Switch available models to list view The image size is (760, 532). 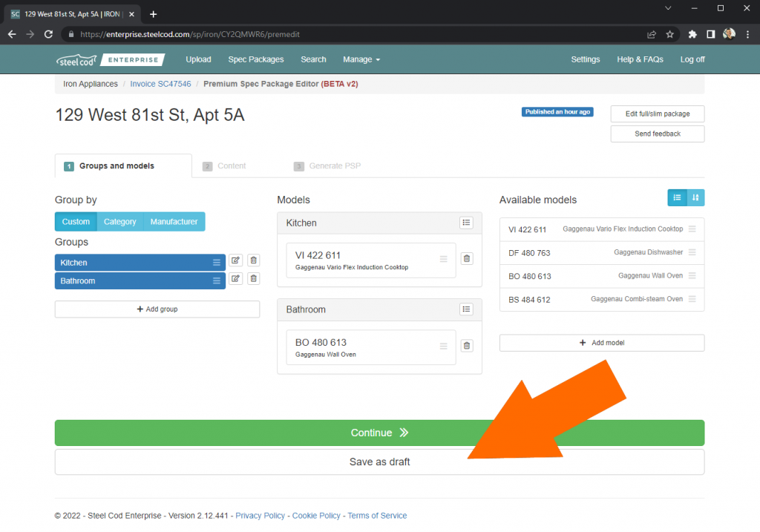tap(677, 197)
